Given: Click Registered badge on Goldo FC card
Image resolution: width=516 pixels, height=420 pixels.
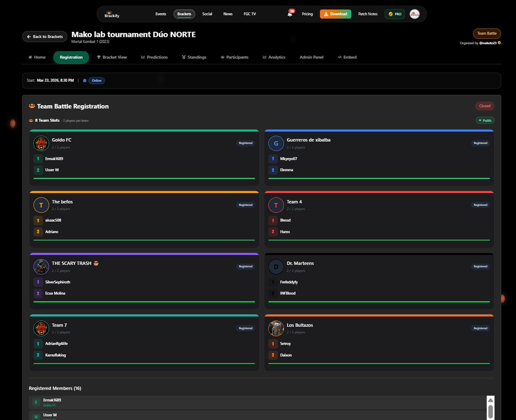Looking at the screenshot, I should click(246, 143).
